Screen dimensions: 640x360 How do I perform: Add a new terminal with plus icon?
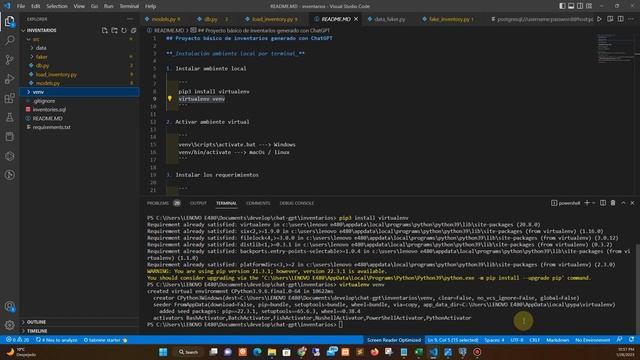click(x=587, y=203)
